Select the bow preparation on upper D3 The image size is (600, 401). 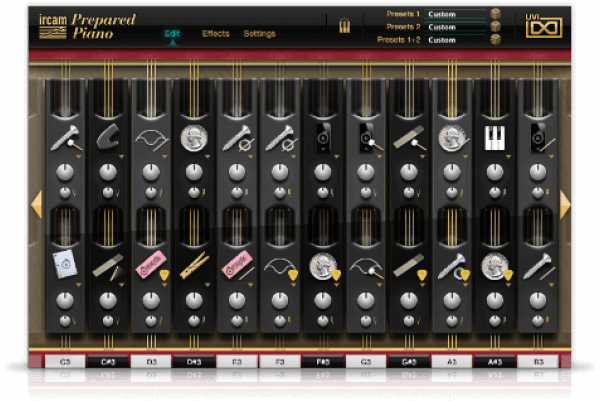[151, 139]
